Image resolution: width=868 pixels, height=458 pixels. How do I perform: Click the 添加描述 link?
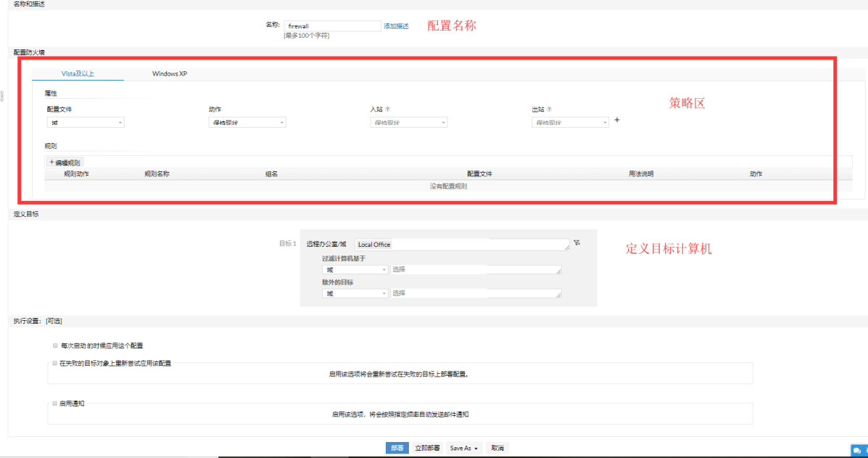click(x=397, y=26)
